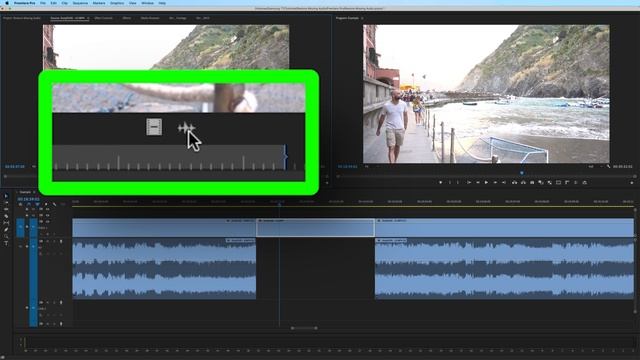
Task: Play the sequence in the Program monitor
Action: point(486,182)
